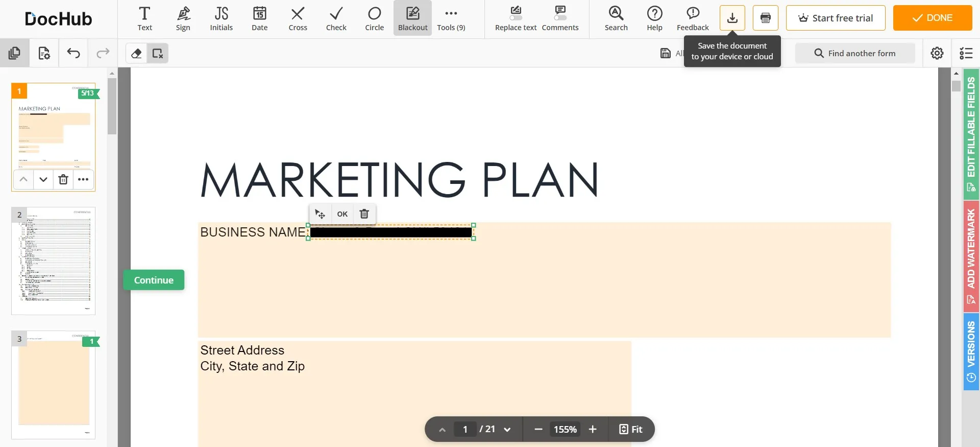The image size is (980, 447).
Task: Toggle Replace text mode
Action: click(516, 18)
